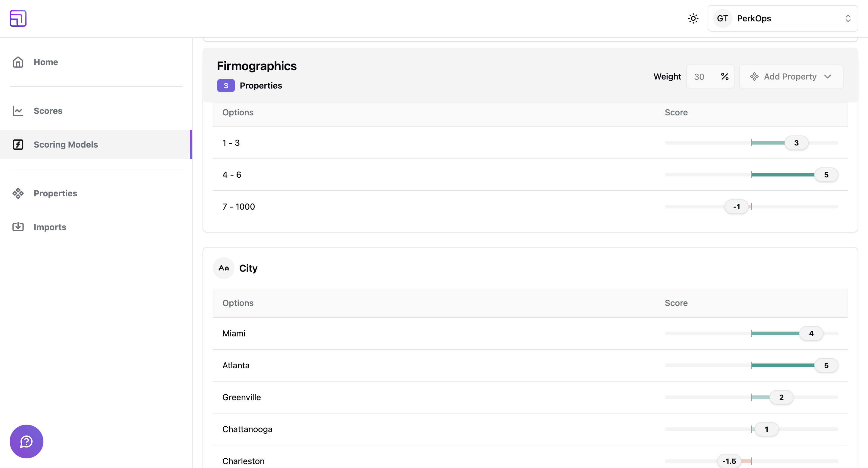Click the Properties diamond-grid icon in sidebar
The image size is (868, 468).
[x=18, y=193]
